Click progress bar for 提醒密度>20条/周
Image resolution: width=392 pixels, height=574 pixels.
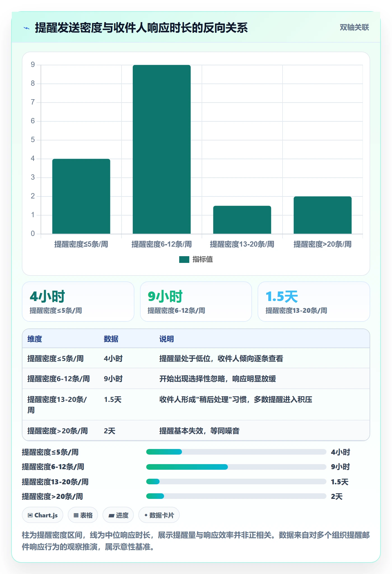coord(236,496)
